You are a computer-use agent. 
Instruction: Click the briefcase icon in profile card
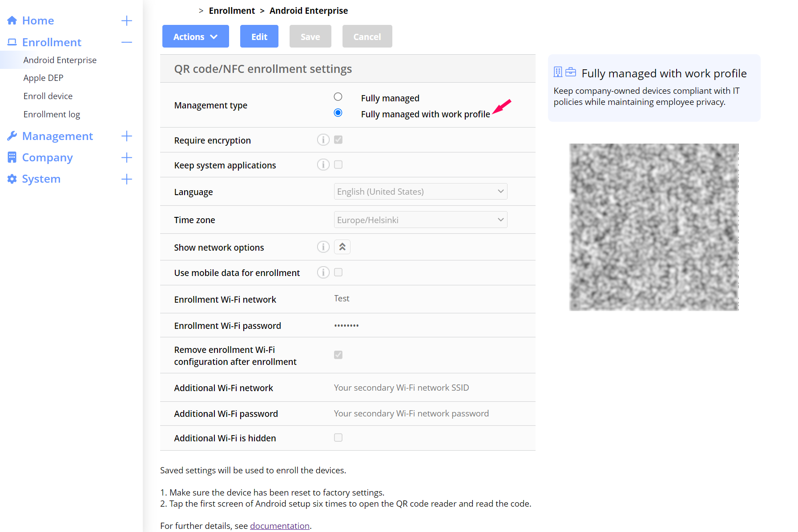(571, 72)
